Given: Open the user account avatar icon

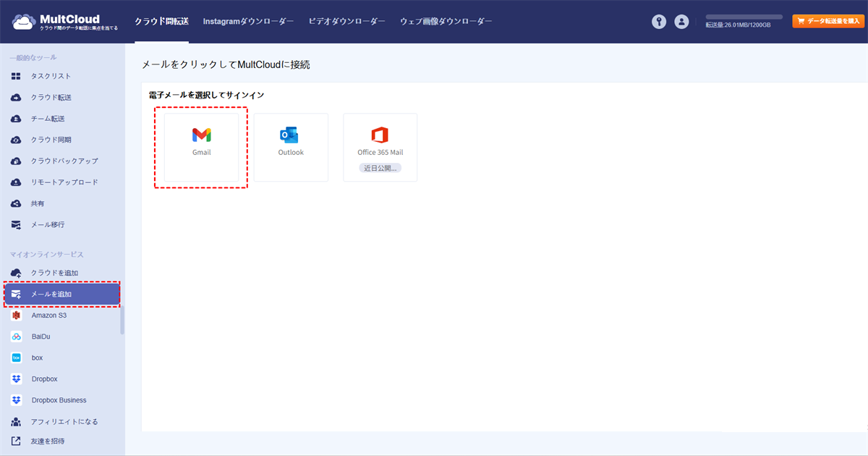Looking at the screenshot, I should (681, 22).
